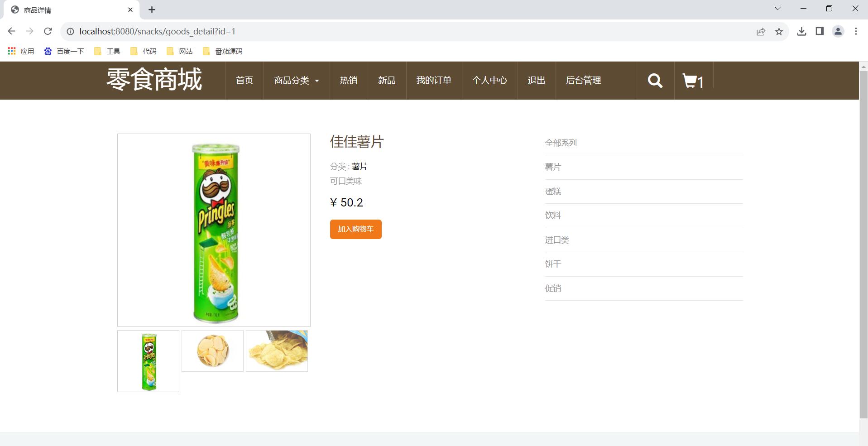This screenshot has width=868, height=446.
Task: Select 全部系列 in category sidebar
Action: pyautogui.click(x=561, y=143)
